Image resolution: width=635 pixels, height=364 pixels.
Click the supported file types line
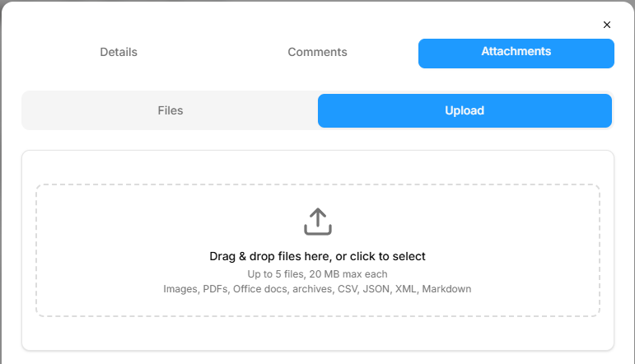click(318, 289)
